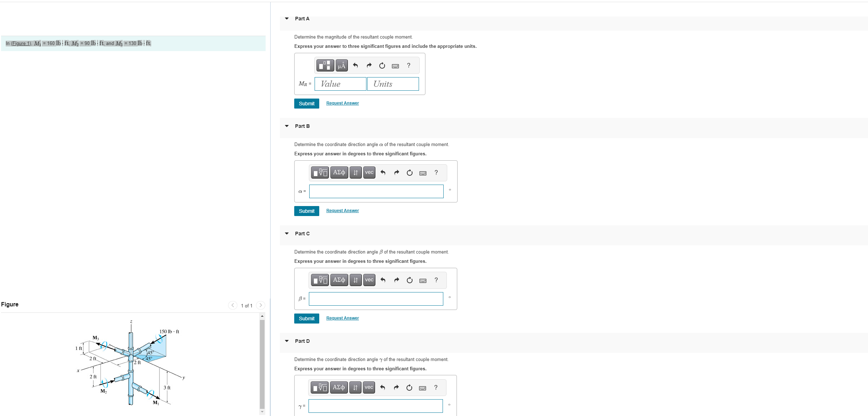The width and height of the screenshot is (868, 416).
Task: Click the vec button in Part C toolbar
Action: coord(369,280)
